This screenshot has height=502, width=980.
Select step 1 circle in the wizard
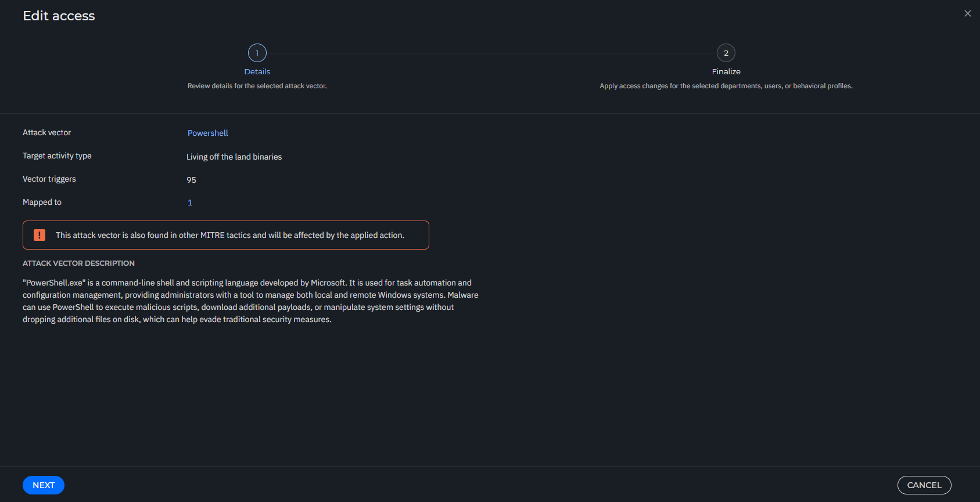pos(257,53)
